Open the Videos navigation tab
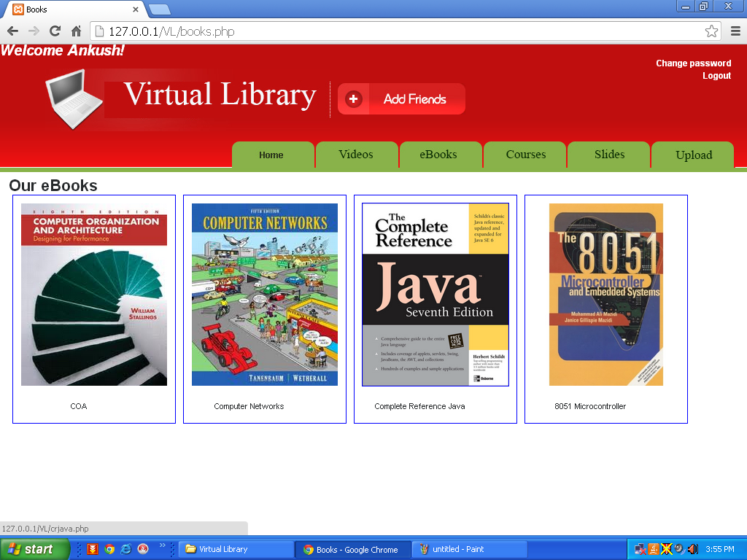Image resolution: width=747 pixels, height=560 pixels. pyautogui.click(x=357, y=155)
